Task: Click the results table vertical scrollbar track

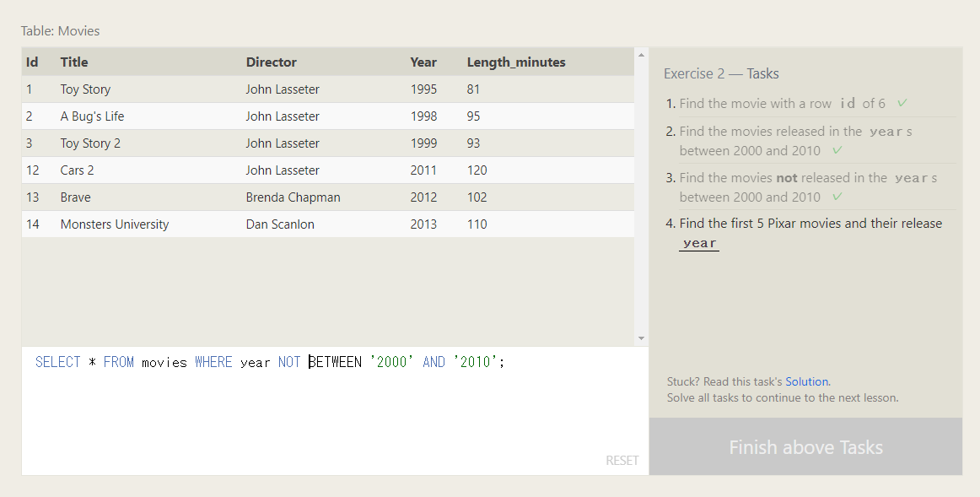Action: (x=641, y=197)
